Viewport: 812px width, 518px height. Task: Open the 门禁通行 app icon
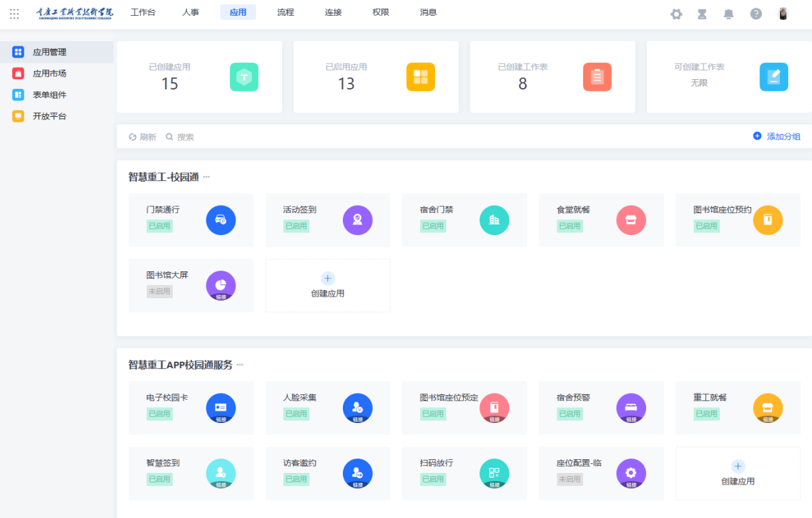pos(221,220)
